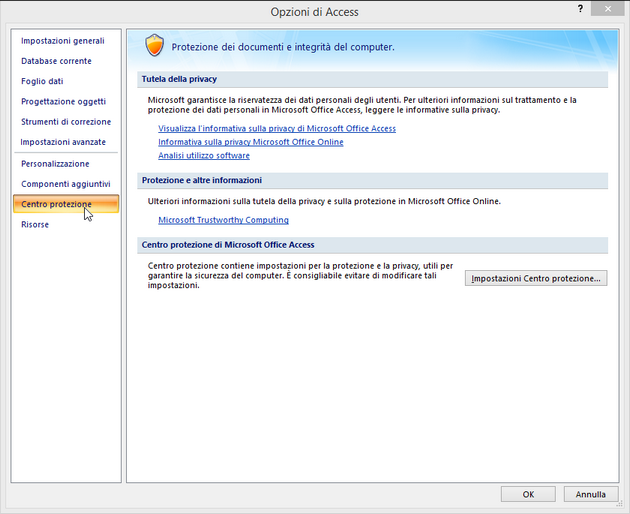Screen dimensions: 630x514
Task: Cancel with the Annulla button
Action: (590, 494)
